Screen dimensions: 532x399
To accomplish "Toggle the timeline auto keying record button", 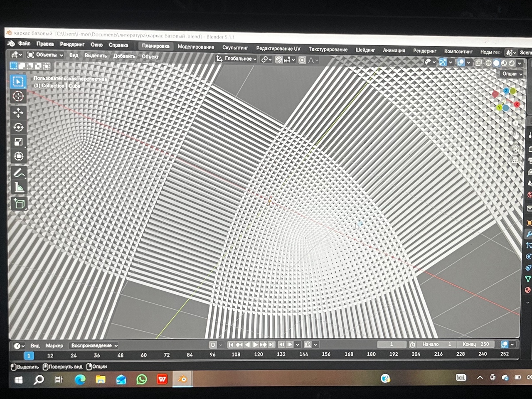I will point(213,345).
